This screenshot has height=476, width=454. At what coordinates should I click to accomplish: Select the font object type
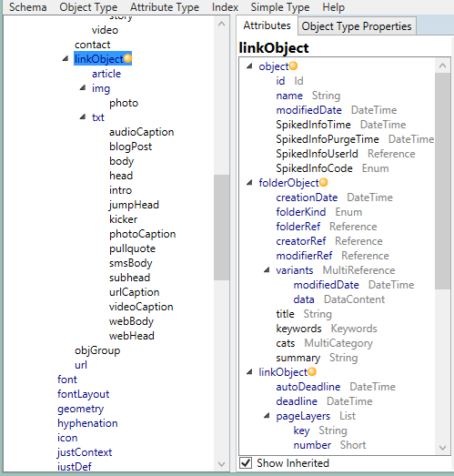click(x=67, y=380)
